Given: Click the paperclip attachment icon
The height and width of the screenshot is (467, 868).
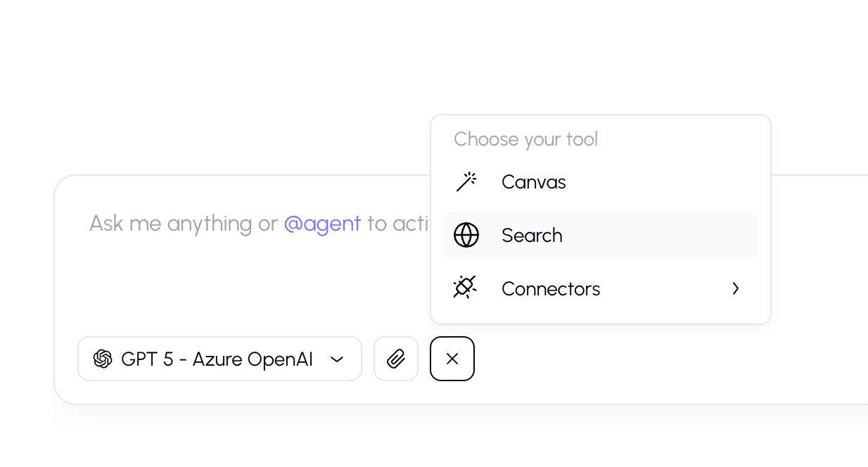Looking at the screenshot, I should click(x=396, y=359).
